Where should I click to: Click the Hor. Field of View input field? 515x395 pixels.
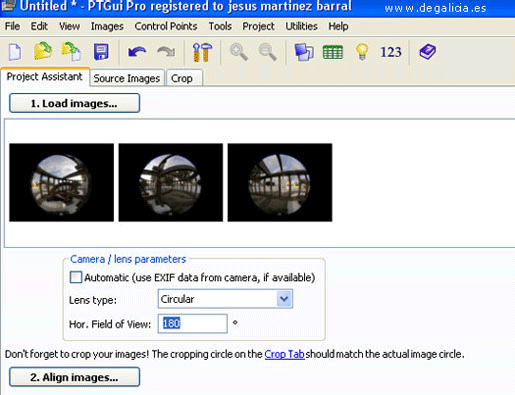(193, 323)
